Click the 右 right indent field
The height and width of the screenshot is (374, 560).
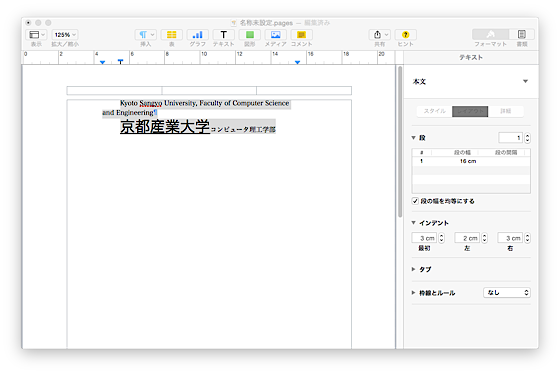(510, 238)
